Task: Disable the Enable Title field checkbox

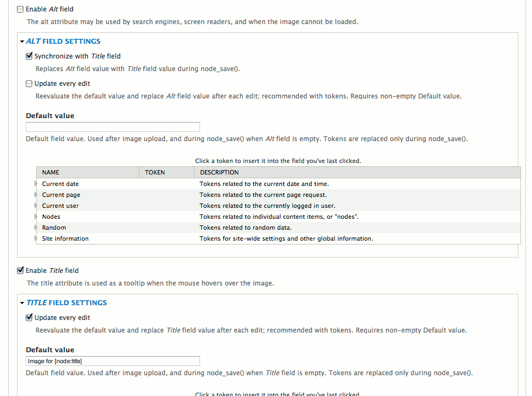Action: tap(20, 270)
